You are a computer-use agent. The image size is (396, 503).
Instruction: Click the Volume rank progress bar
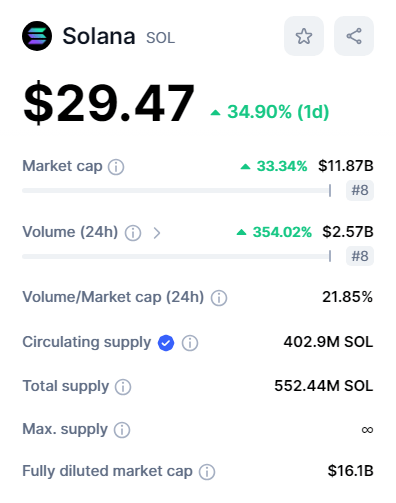177,256
